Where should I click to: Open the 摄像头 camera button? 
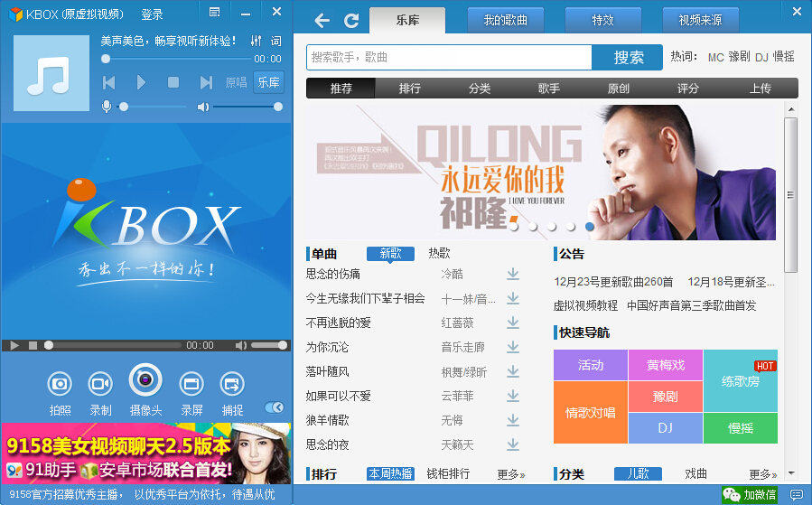click(145, 380)
